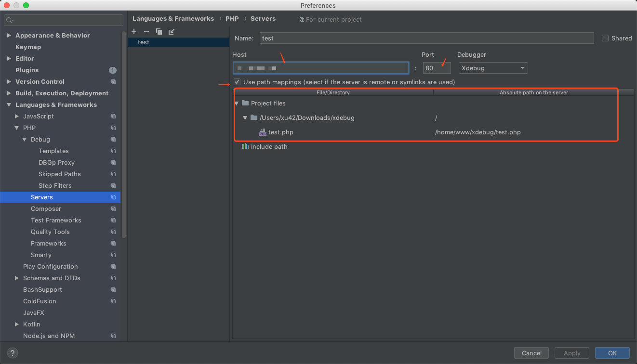Screen dimensions: 637x364
Task: Open the Keymap settings page
Action: (28, 47)
